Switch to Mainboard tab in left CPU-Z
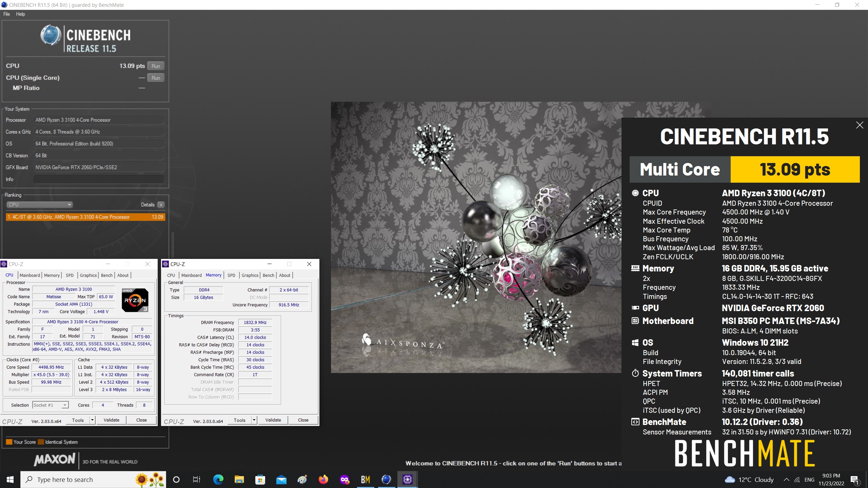The width and height of the screenshot is (868, 488). click(x=30, y=275)
